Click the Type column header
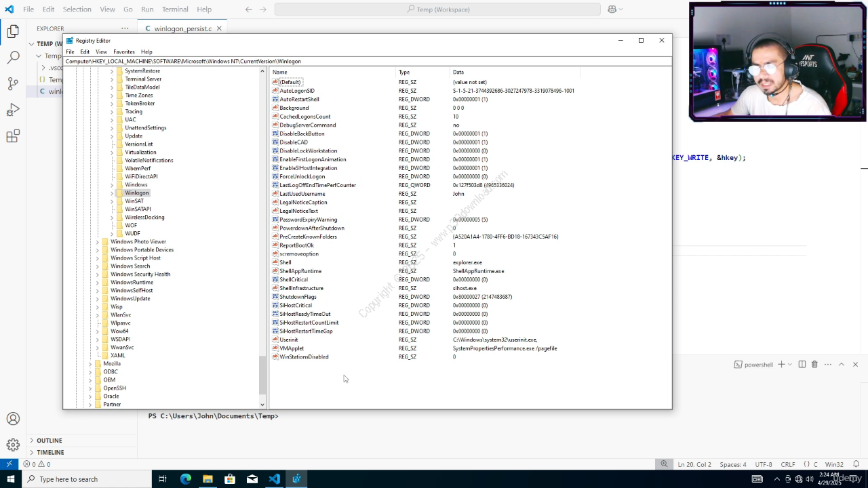 [x=423, y=72]
